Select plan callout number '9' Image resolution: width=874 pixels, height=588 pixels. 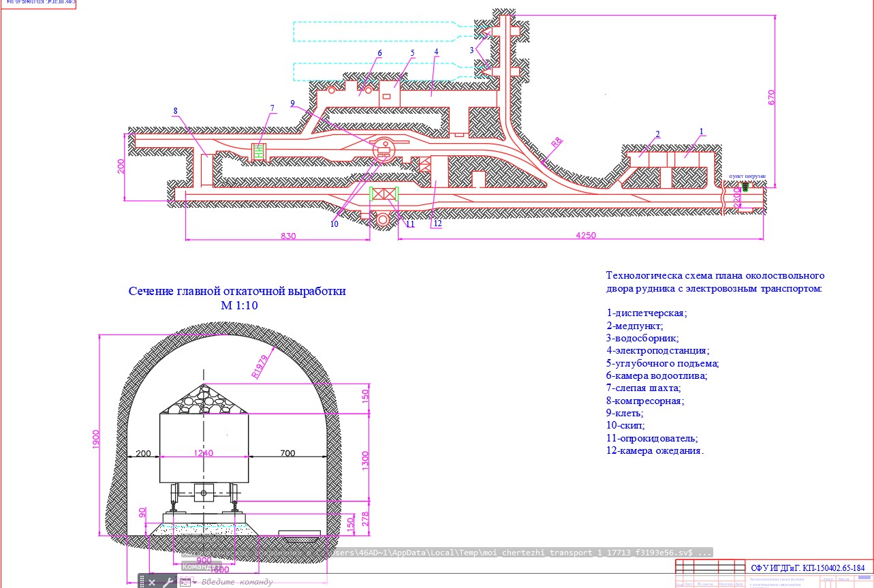tap(292, 104)
